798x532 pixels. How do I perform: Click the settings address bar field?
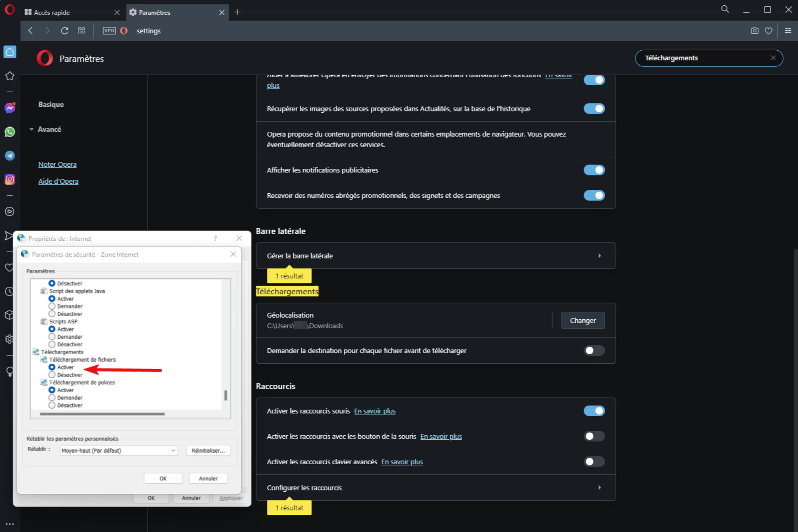[x=436, y=31]
